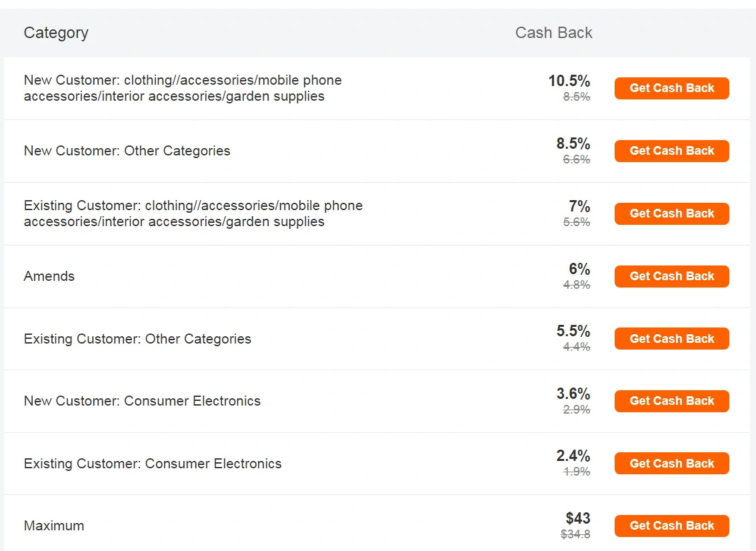756x551 pixels.
Task: Click the crossed-out $34.8 old maximum
Action: click(576, 534)
